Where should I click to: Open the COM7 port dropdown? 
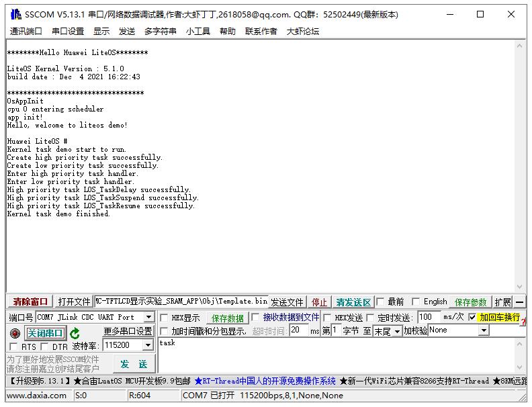coord(148,317)
